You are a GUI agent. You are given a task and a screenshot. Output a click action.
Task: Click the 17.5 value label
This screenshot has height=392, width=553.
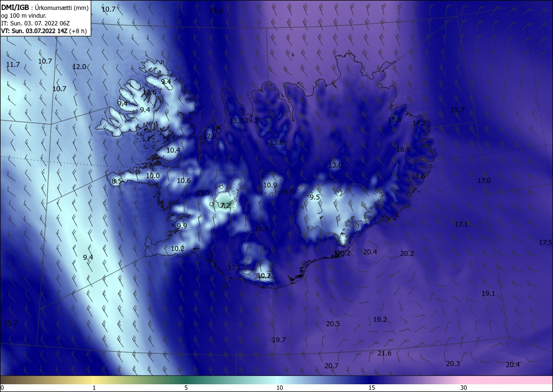coord(545,243)
